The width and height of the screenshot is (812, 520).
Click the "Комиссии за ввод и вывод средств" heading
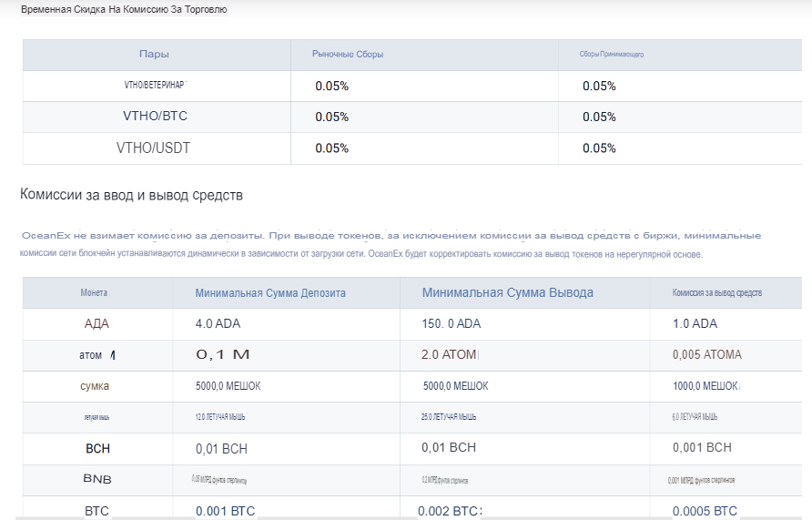[131, 195]
